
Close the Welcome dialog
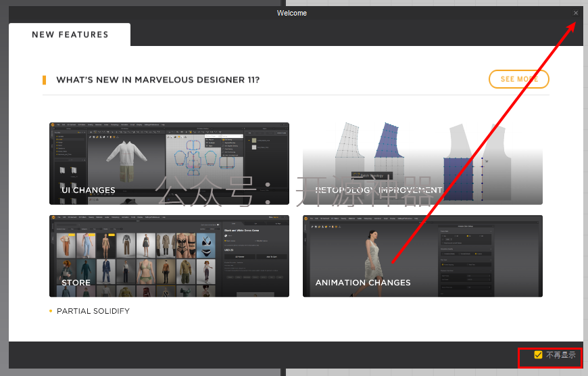click(x=576, y=13)
